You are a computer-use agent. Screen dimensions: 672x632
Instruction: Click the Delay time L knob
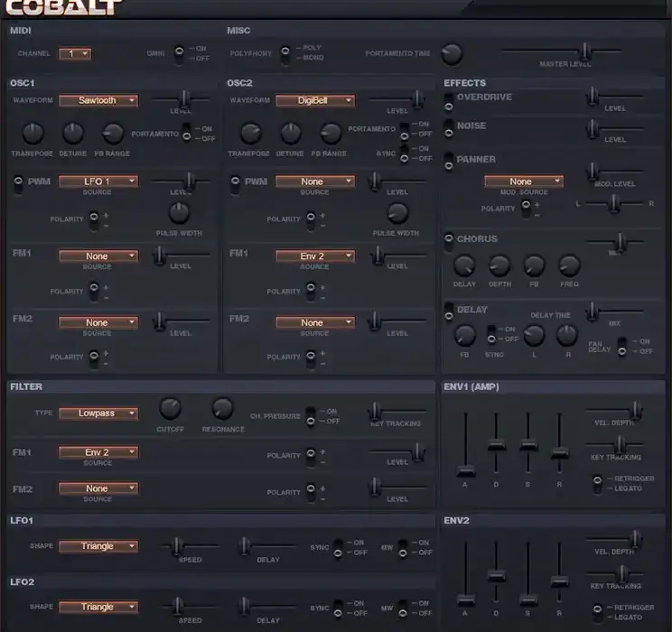tap(534, 336)
